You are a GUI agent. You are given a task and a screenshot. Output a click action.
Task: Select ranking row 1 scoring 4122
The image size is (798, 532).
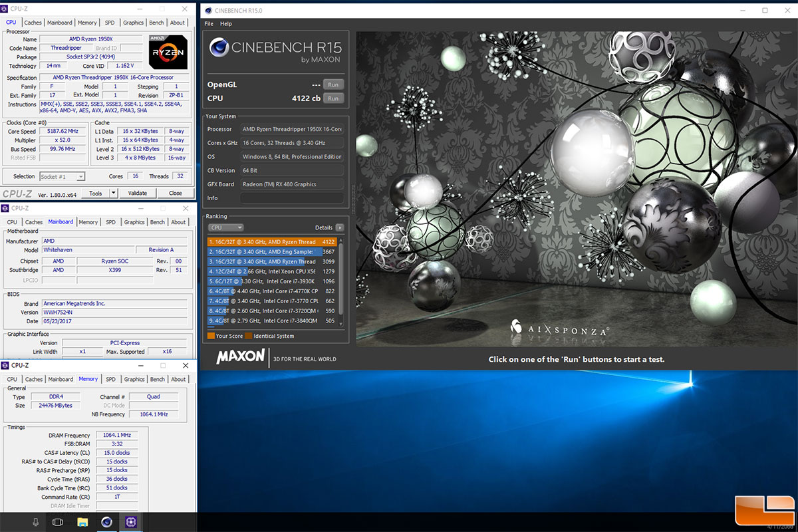pos(273,242)
